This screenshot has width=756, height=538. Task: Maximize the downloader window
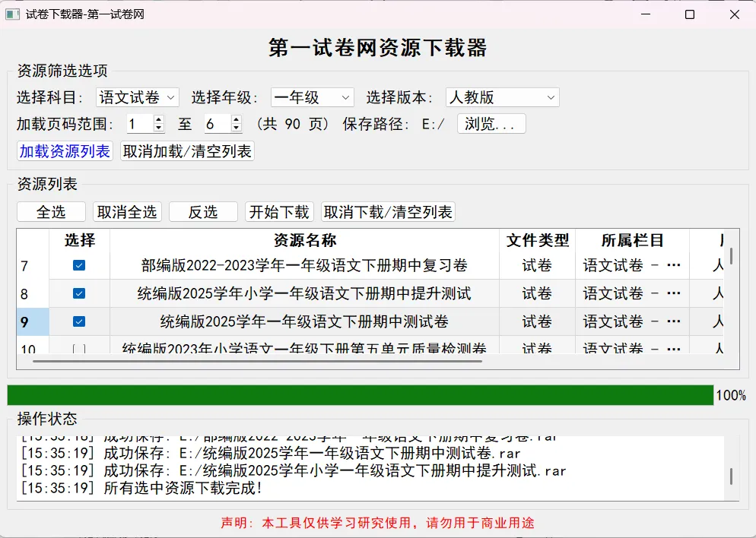pos(690,14)
